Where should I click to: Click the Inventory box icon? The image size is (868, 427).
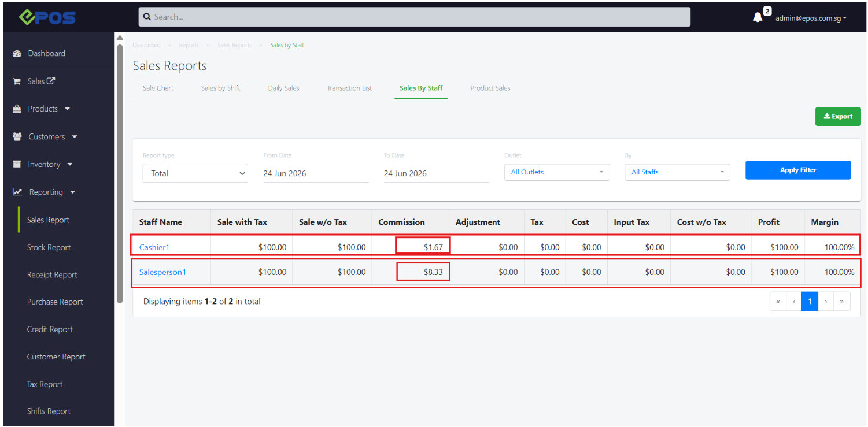tap(17, 164)
